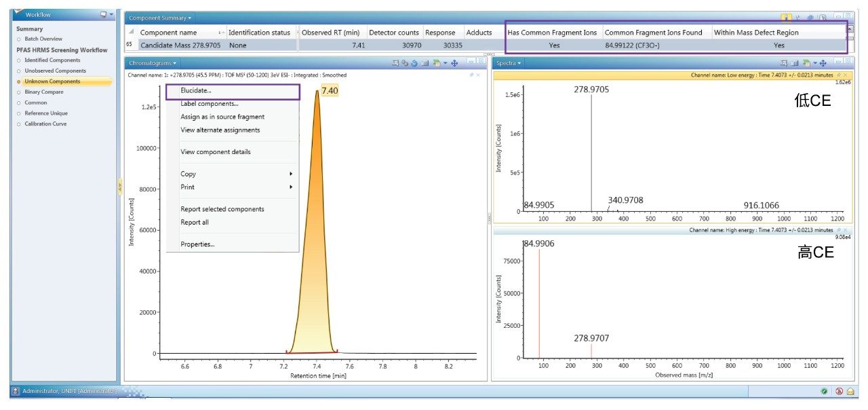Click the first toolbar icon in Chromatograms panel
This screenshot has height=410, width=868.
pyautogui.click(x=395, y=62)
